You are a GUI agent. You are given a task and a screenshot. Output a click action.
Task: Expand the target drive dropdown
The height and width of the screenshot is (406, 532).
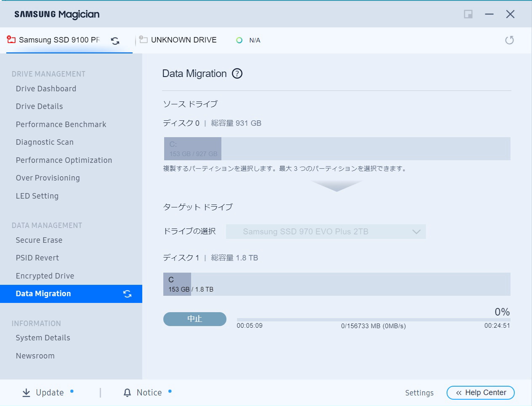(326, 232)
